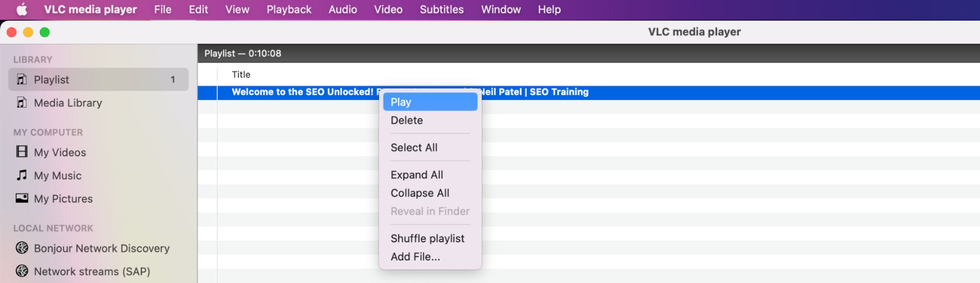Click the green full-screen window button

click(x=45, y=32)
